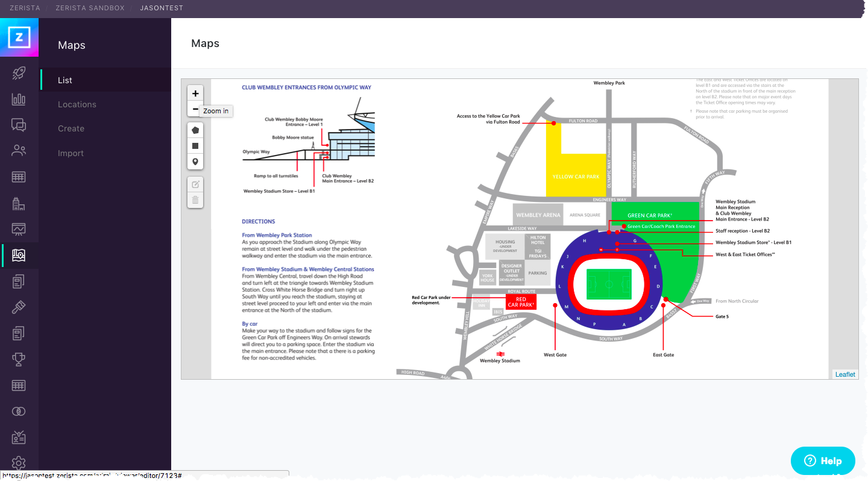Viewport: 868px width, 481px height.
Task: Click the "Designer Outlet" block
Action: 511,272
